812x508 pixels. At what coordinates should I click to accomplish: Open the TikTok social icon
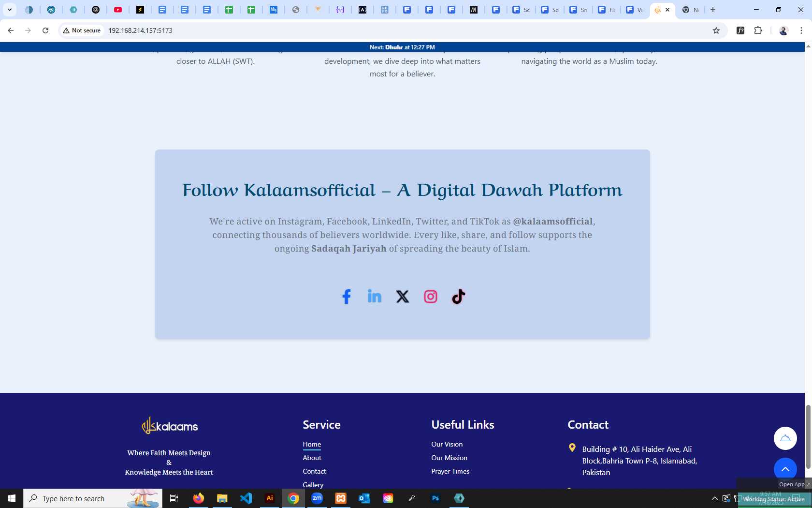point(459,297)
